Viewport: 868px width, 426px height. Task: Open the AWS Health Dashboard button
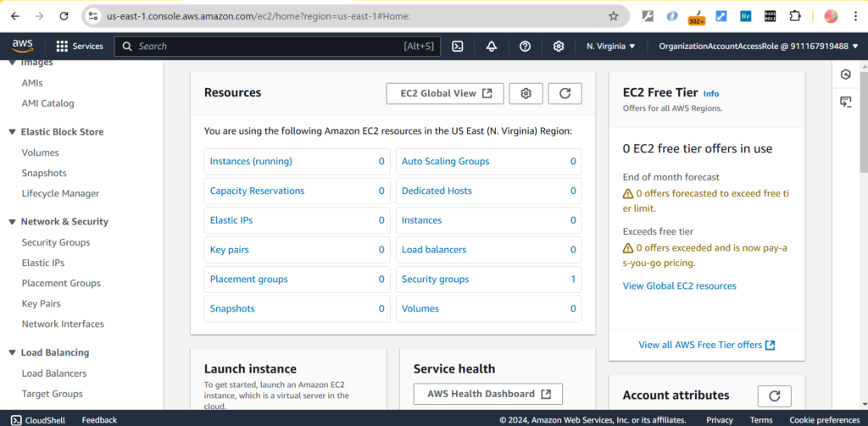click(488, 394)
